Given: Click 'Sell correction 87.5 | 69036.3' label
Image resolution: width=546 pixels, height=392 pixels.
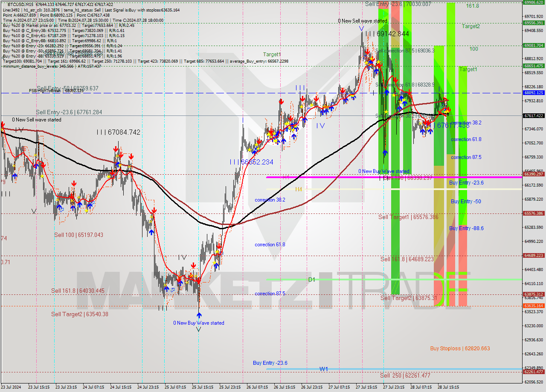Looking at the screenshot, I should [405, 51].
